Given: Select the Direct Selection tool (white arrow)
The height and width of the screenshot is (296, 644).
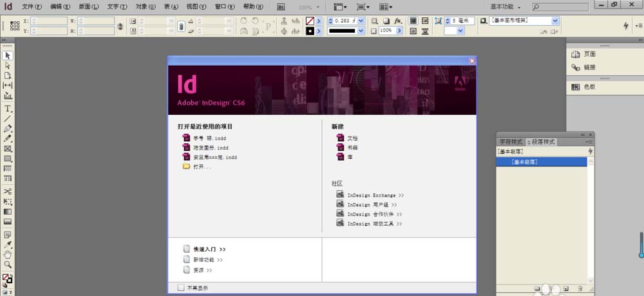Looking at the screenshot, I should pos(7,66).
